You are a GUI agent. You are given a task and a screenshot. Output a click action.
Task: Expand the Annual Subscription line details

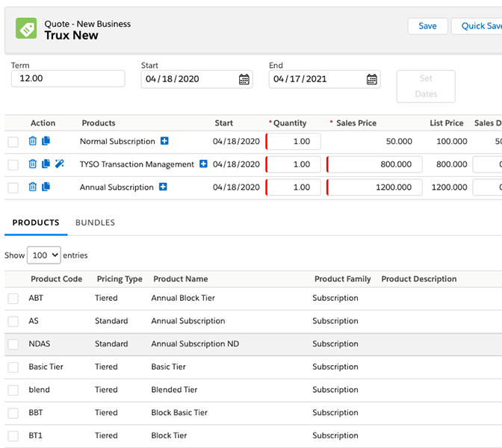coord(162,187)
